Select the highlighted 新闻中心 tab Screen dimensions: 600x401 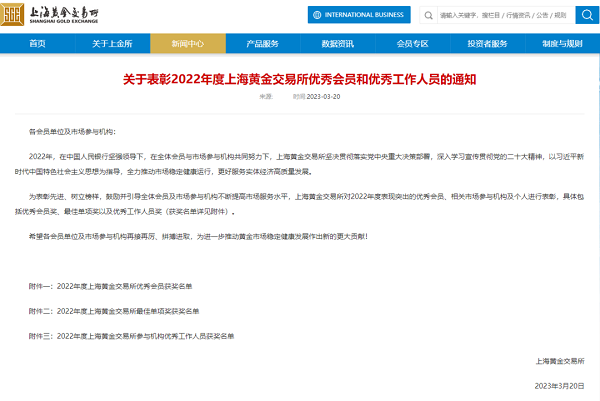(x=188, y=44)
